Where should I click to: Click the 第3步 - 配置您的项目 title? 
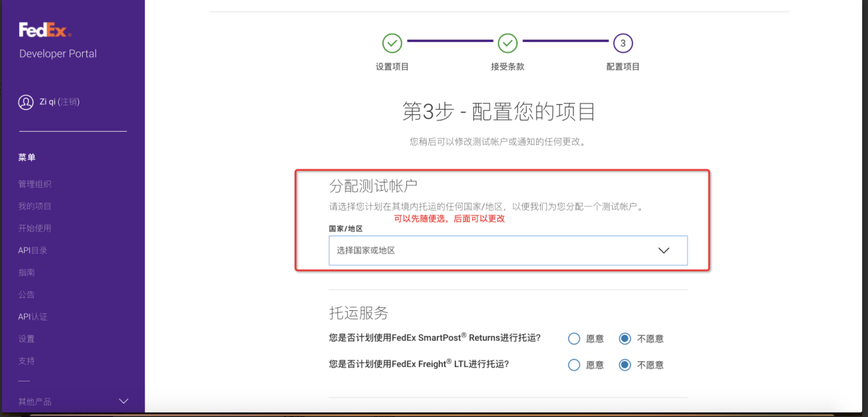[499, 112]
